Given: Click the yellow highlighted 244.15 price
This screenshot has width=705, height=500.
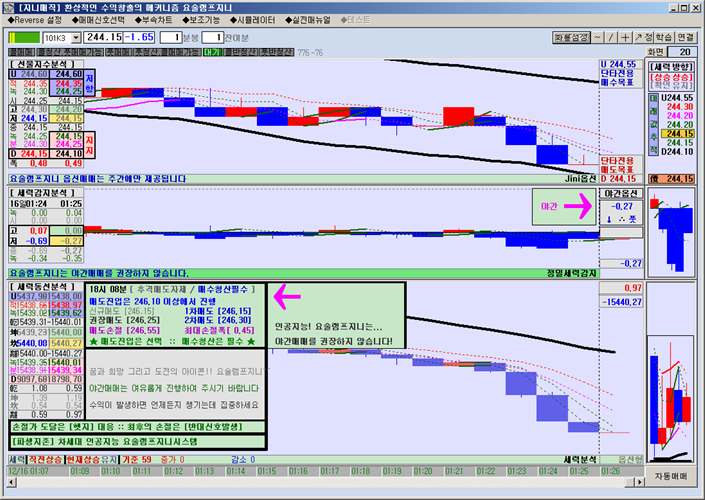Looking at the screenshot, I should point(679,134).
